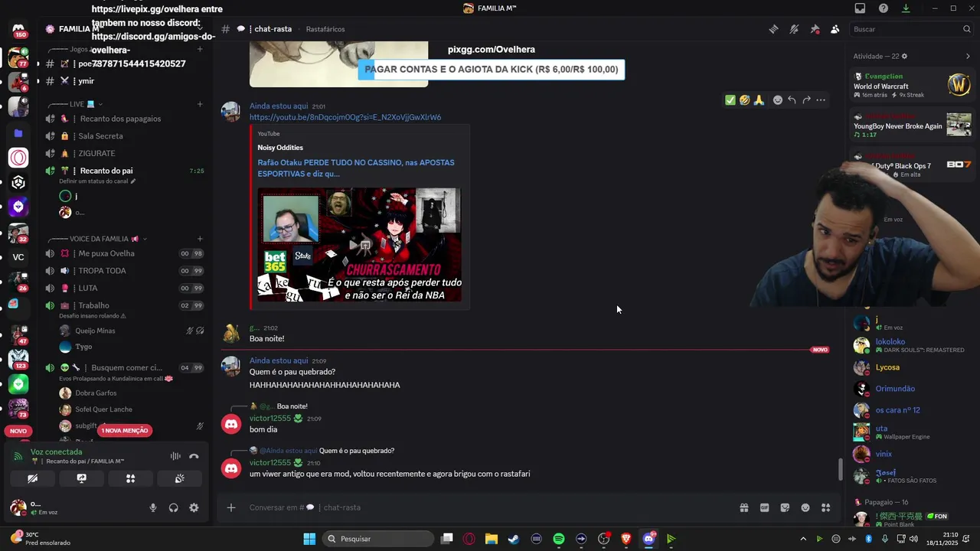Open upload plus button in message box
This screenshot has height=551, width=980.
[x=231, y=507]
